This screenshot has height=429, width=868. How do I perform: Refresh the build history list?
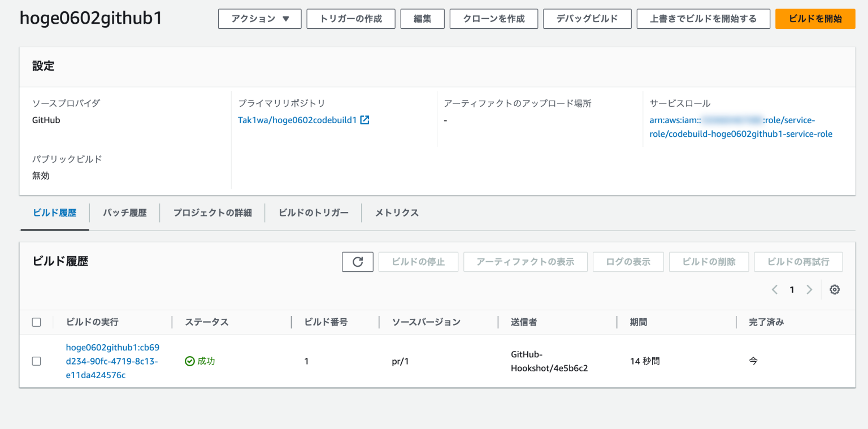pos(357,261)
